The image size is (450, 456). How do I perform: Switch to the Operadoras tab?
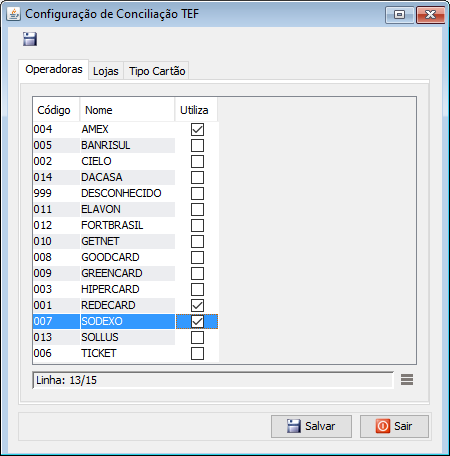[54, 69]
